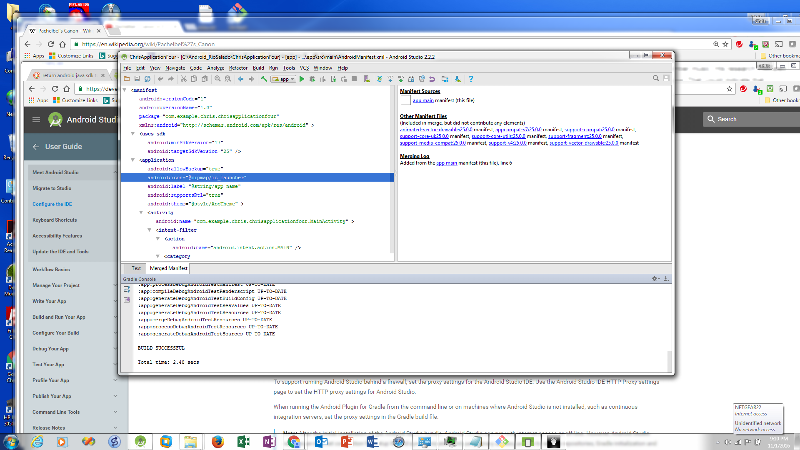800x450 pixels.
Task: Click the Open folder icon in Android Studio toolbar
Action: 127,79
